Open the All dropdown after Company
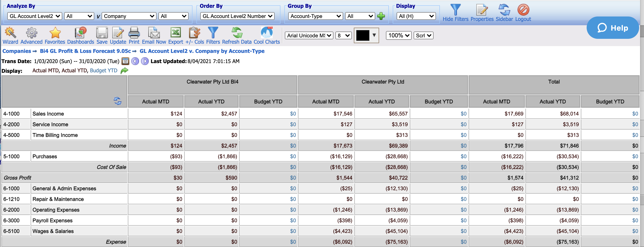This screenshot has height=247, width=644. click(x=173, y=16)
